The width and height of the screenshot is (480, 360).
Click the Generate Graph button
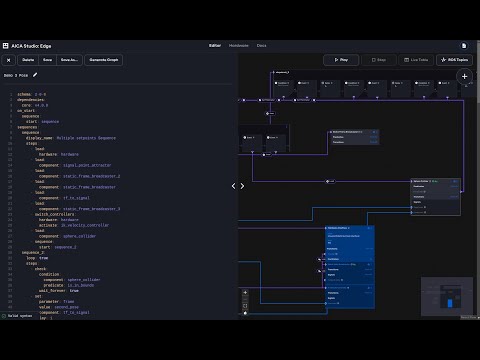click(x=104, y=60)
